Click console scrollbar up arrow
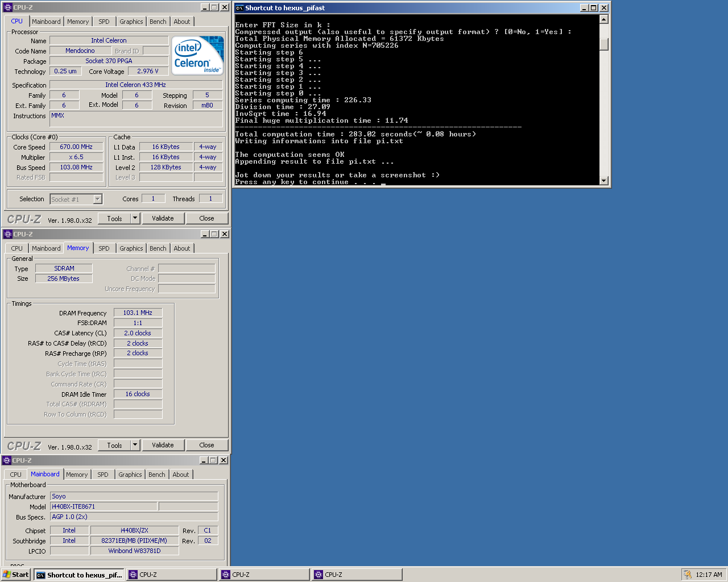This screenshot has height=582, width=728. pyautogui.click(x=604, y=19)
